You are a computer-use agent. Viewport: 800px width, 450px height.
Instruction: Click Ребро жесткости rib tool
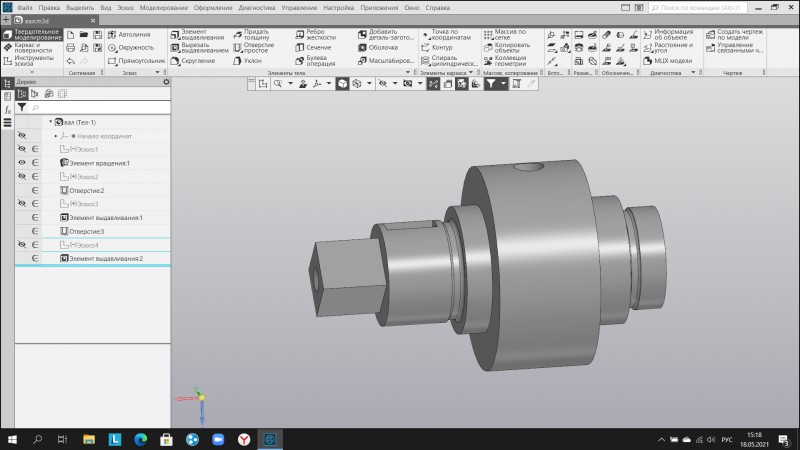coord(315,34)
